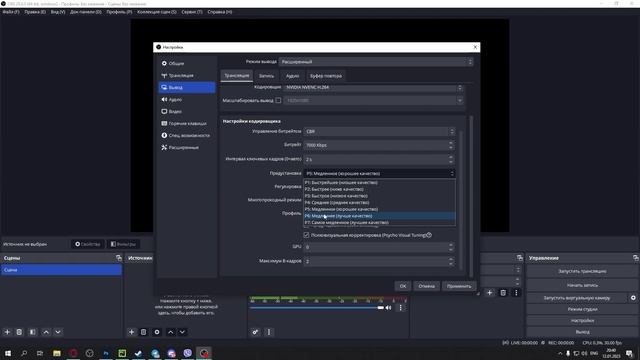Collapse the Предустановка preset dropdown
This screenshot has width=640, height=360.
tap(379, 173)
